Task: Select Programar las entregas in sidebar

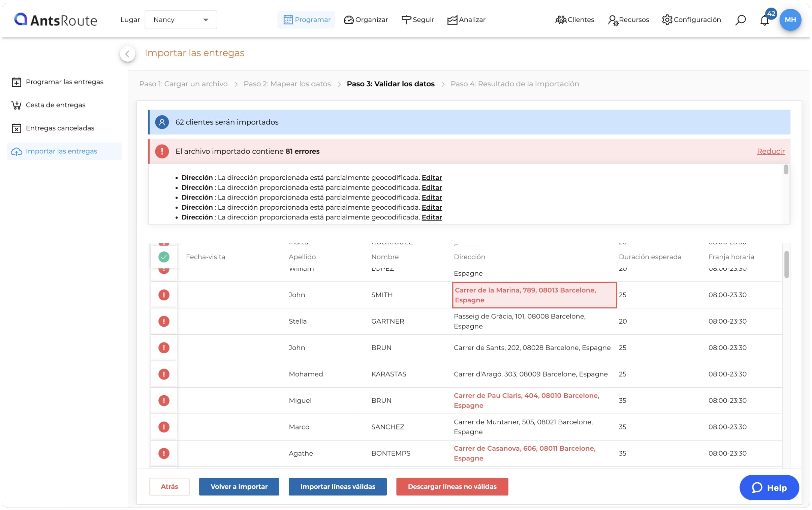Action: pyautogui.click(x=64, y=82)
